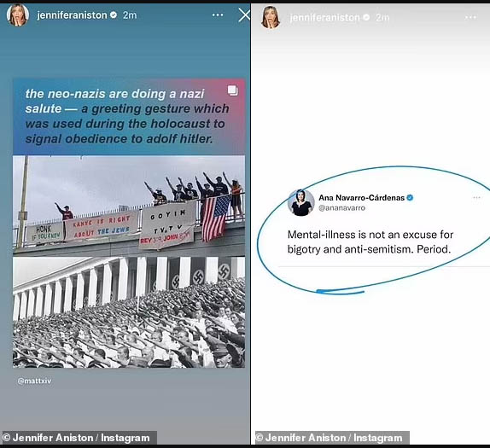
Task: Open the @ananavarro handle
Action: [x=341, y=207]
